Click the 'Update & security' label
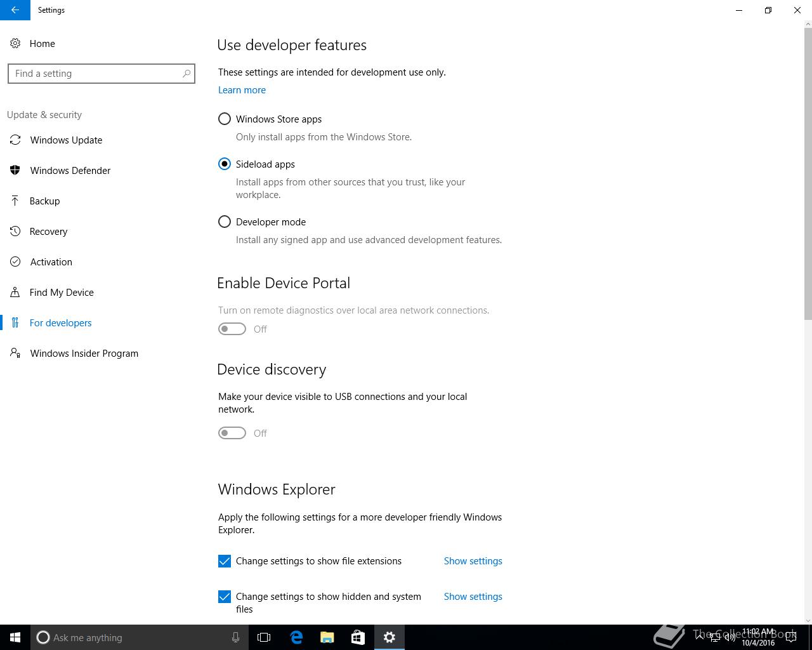The image size is (812, 650). tap(44, 115)
